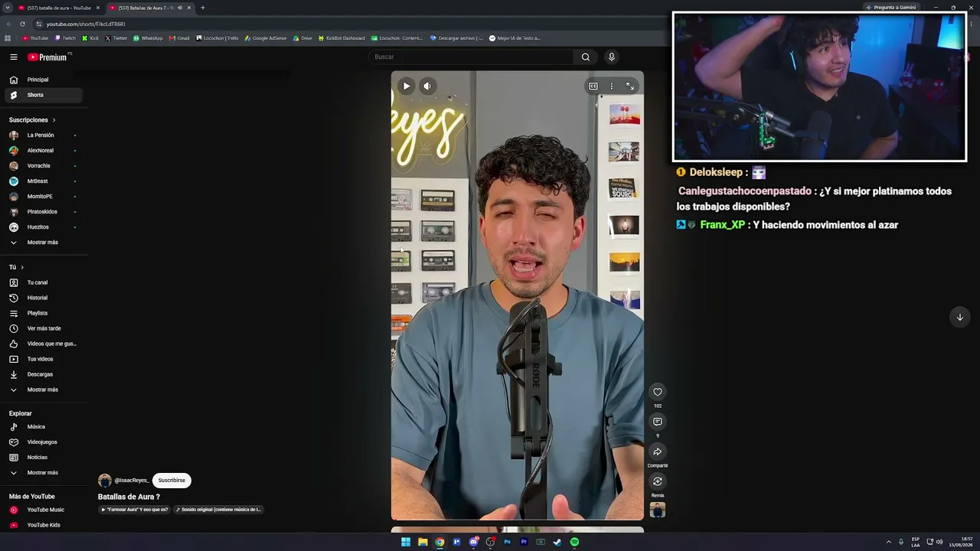The height and width of the screenshot is (551, 980).
Task: Start voice search with the microphone
Action: click(611, 57)
